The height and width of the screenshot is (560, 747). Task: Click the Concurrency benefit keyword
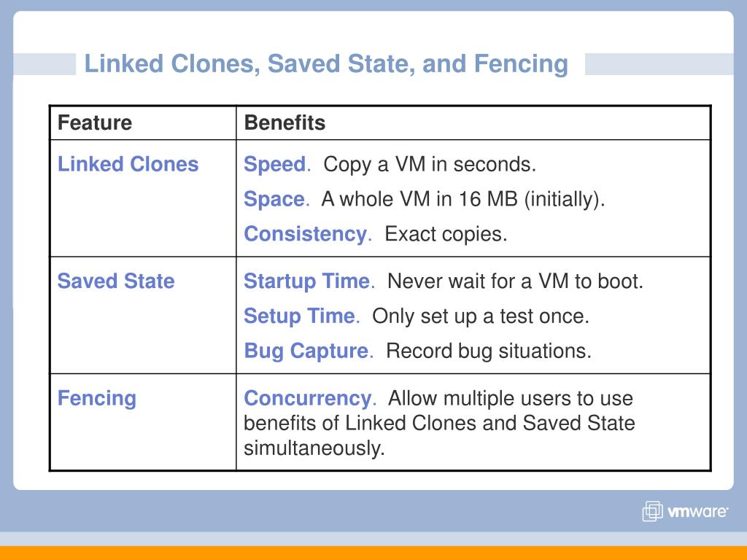308,399
